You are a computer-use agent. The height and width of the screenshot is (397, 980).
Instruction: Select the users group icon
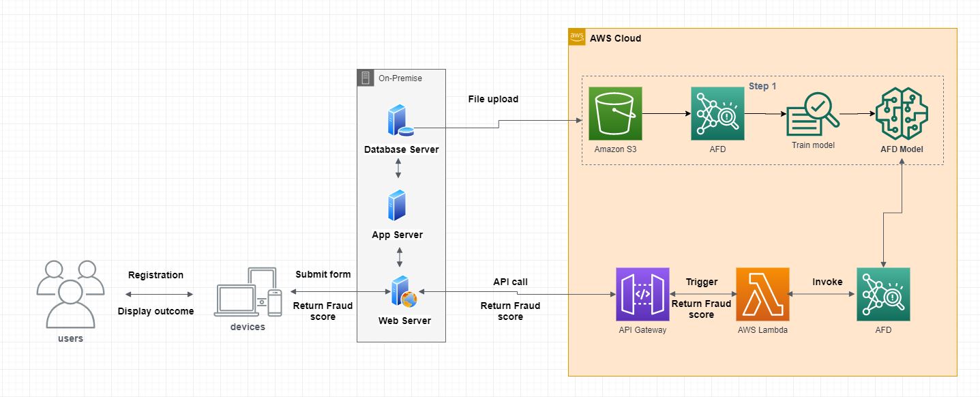70,294
